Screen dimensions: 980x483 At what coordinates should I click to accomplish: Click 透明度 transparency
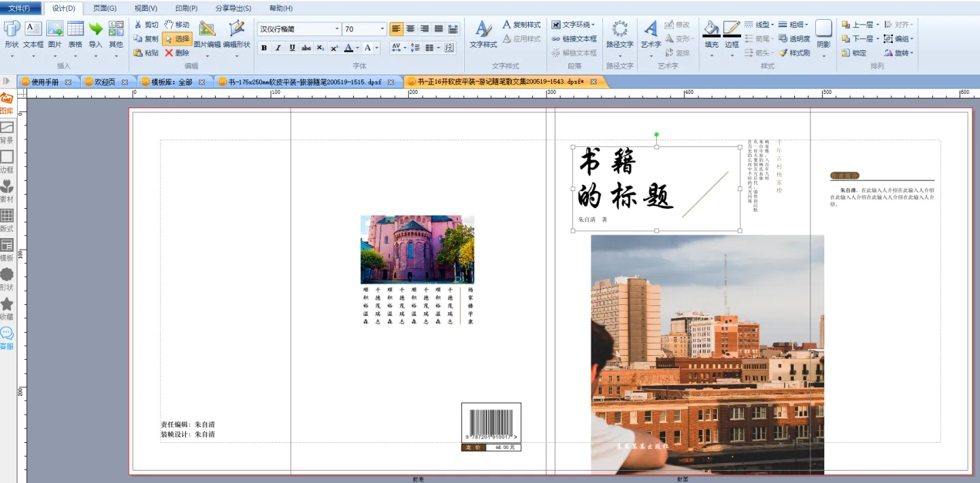[794, 39]
